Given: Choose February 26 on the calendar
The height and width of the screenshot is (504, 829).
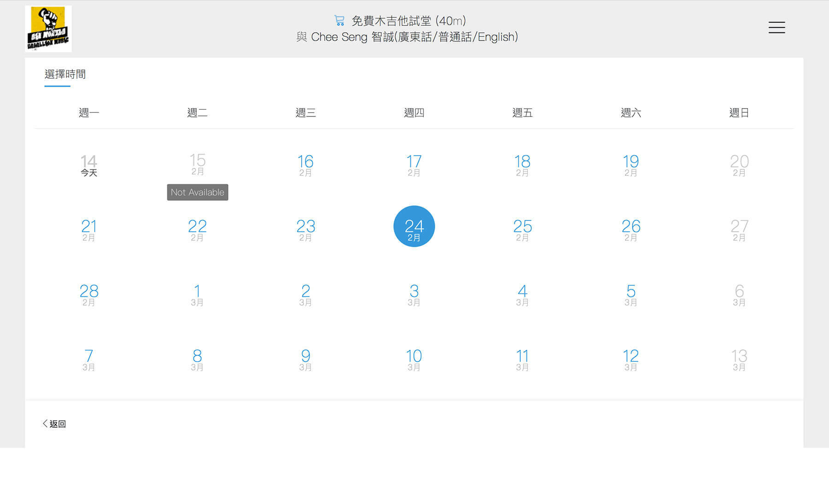Looking at the screenshot, I should pyautogui.click(x=631, y=230).
